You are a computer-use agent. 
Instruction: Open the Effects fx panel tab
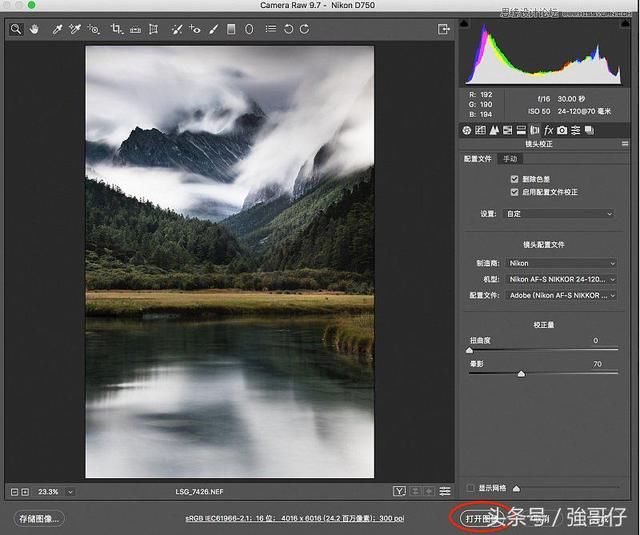[x=549, y=130]
